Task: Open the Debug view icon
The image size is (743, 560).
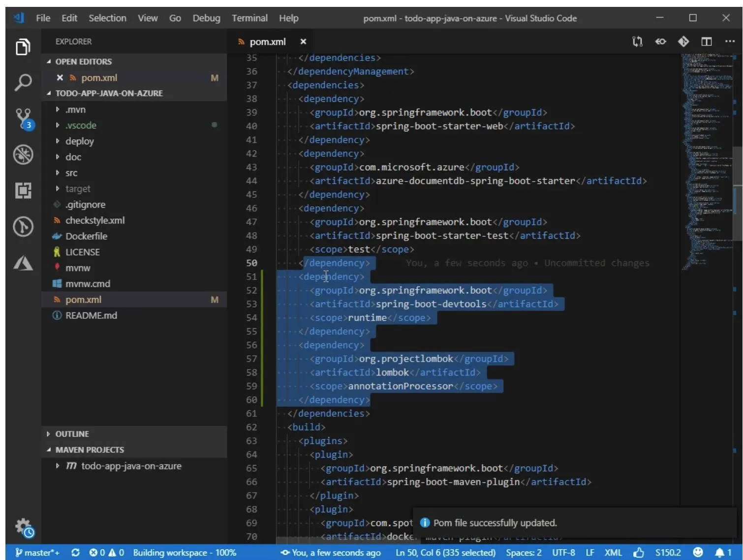Action: pos(23,155)
